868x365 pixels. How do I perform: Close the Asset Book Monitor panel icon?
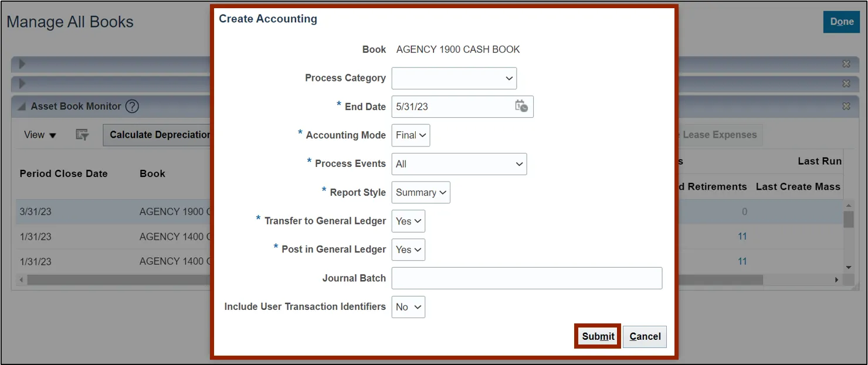tap(846, 107)
